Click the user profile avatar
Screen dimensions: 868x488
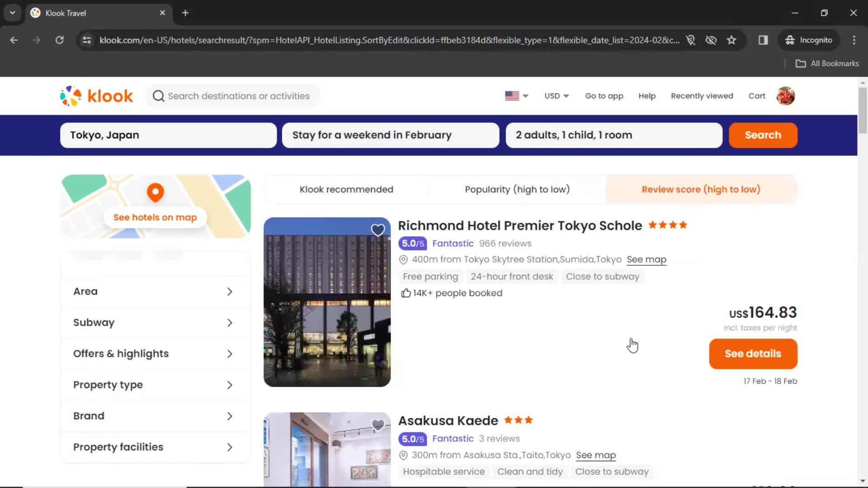point(786,96)
